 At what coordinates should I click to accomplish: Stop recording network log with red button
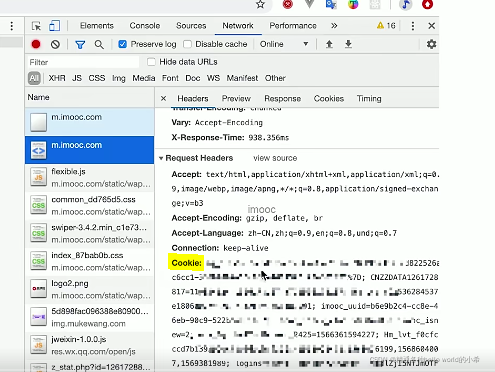pyautogui.click(x=36, y=44)
